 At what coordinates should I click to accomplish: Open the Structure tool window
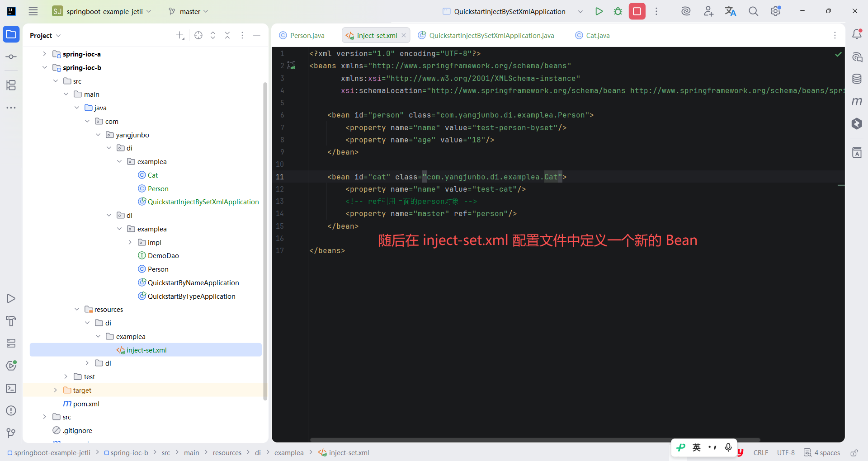[11, 85]
